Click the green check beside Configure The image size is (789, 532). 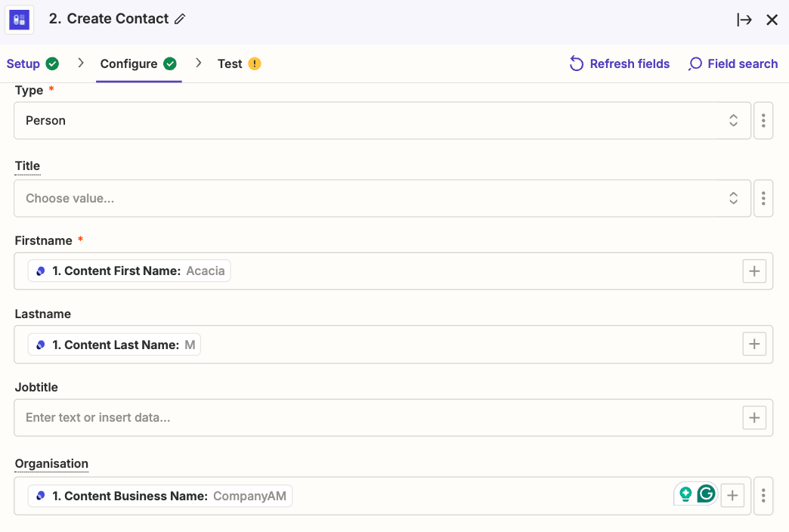coord(170,64)
